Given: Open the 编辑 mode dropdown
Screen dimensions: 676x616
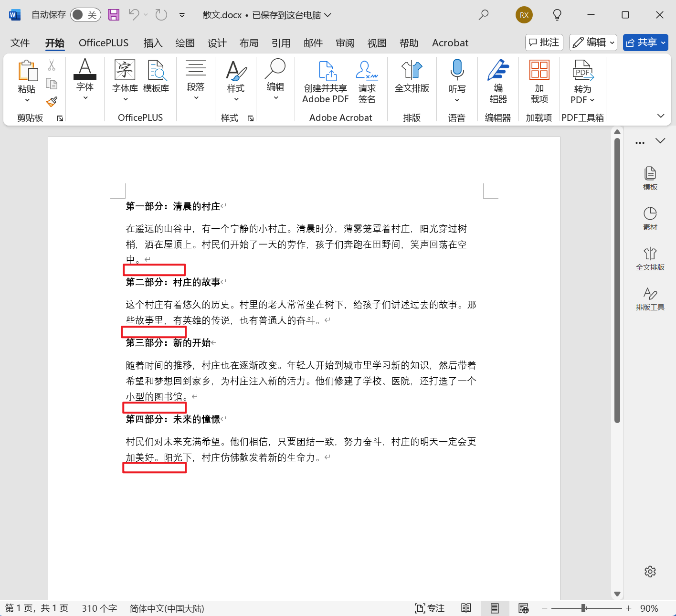Looking at the screenshot, I should [x=593, y=42].
